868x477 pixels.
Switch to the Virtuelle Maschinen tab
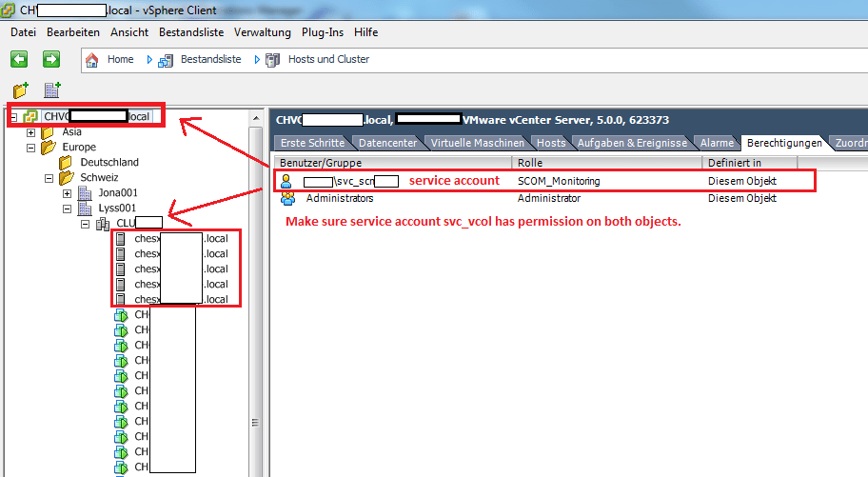(477, 143)
